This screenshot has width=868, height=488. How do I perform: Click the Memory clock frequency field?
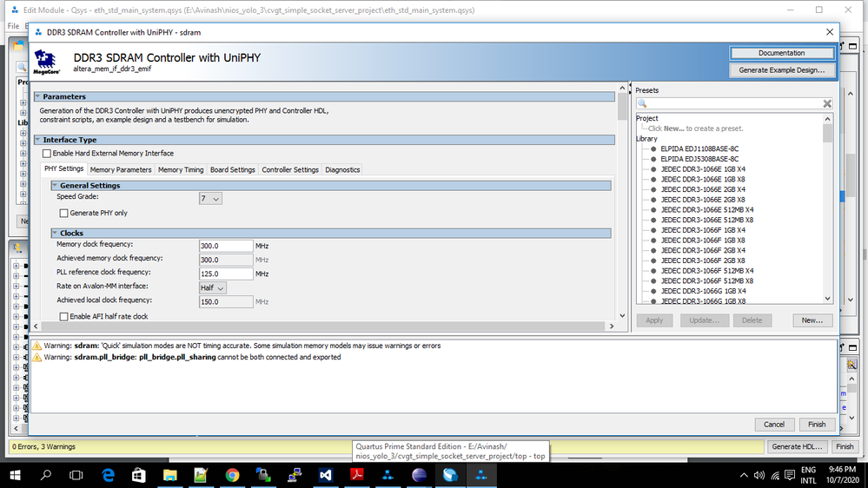[x=226, y=246]
